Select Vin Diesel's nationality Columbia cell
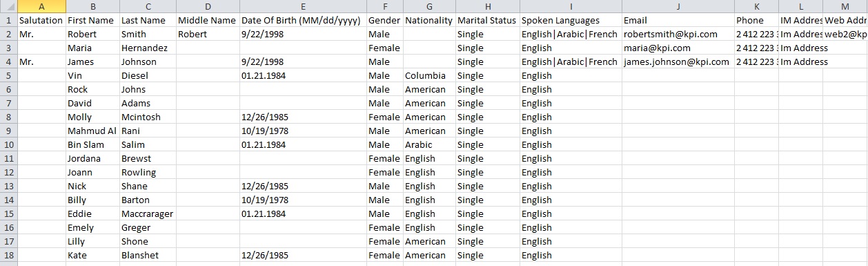The image size is (868, 266). coord(429,75)
